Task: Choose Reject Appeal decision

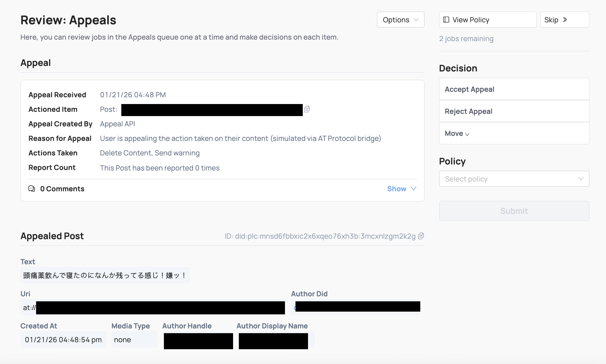Action: (x=514, y=111)
